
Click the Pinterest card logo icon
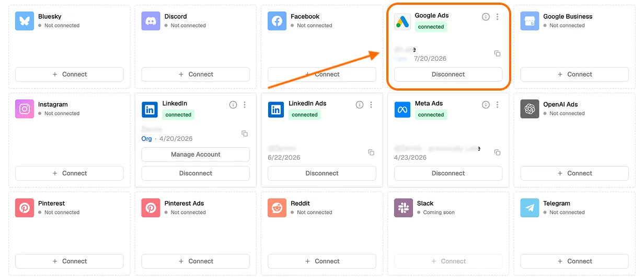pos(25,208)
